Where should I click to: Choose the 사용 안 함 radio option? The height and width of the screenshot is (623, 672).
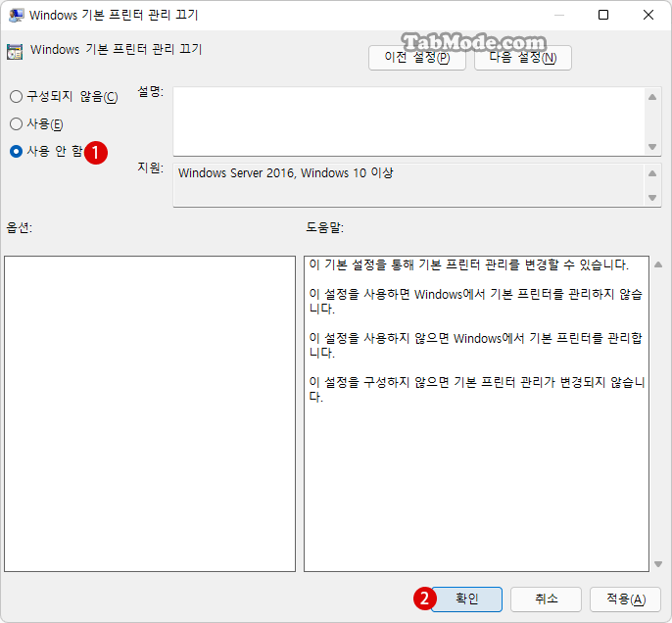pos(17,151)
